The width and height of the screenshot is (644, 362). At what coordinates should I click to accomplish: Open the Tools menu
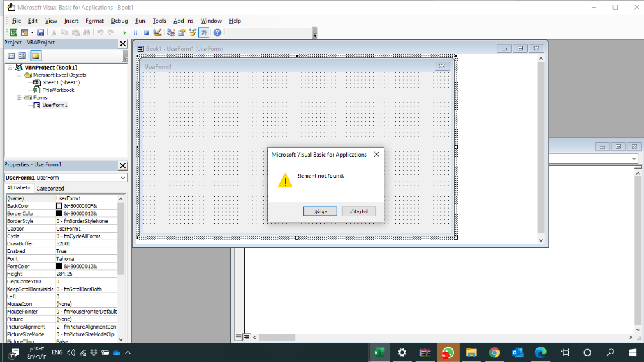(159, 21)
